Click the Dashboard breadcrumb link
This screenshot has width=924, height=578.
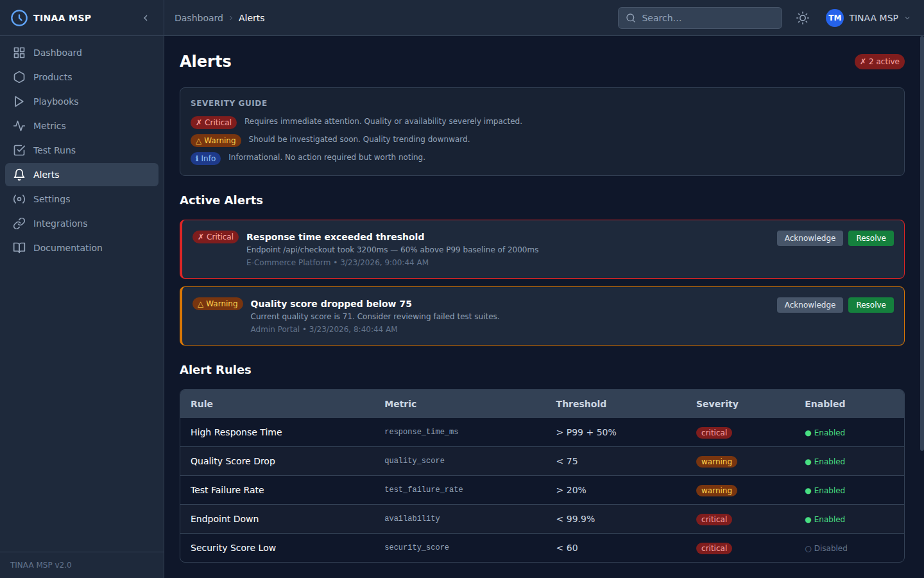[x=199, y=18]
